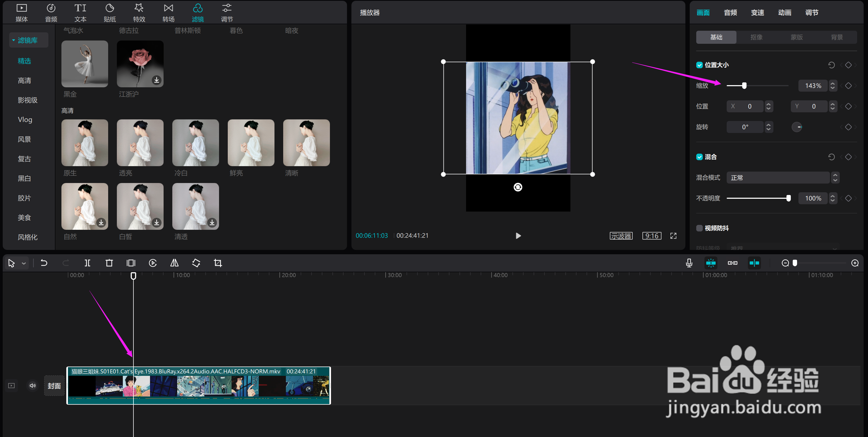Image resolution: width=868 pixels, height=437 pixels.
Task: Zoom out timeline with minus icon
Action: point(785,263)
